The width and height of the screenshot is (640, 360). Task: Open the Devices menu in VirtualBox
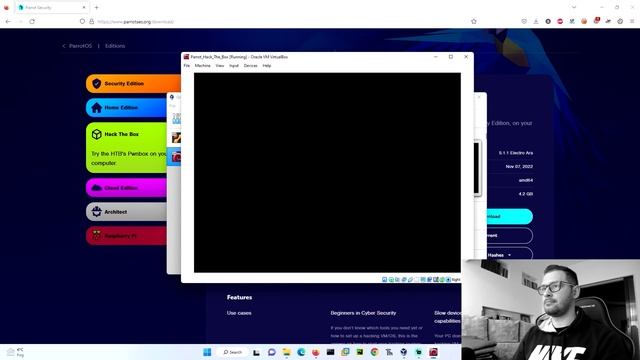click(251, 66)
